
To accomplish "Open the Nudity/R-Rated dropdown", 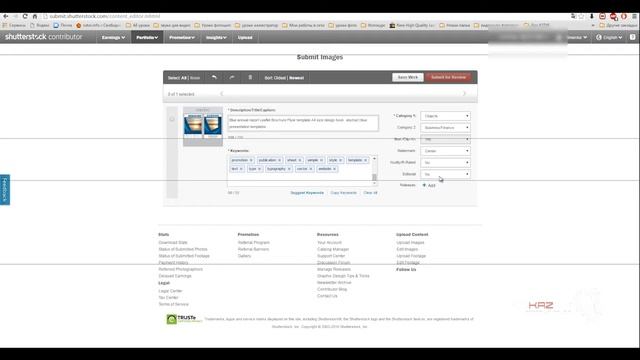I will tap(445, 162).
